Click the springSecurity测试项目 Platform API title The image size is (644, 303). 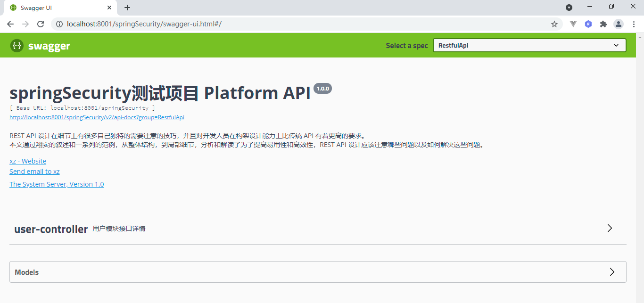160,93
